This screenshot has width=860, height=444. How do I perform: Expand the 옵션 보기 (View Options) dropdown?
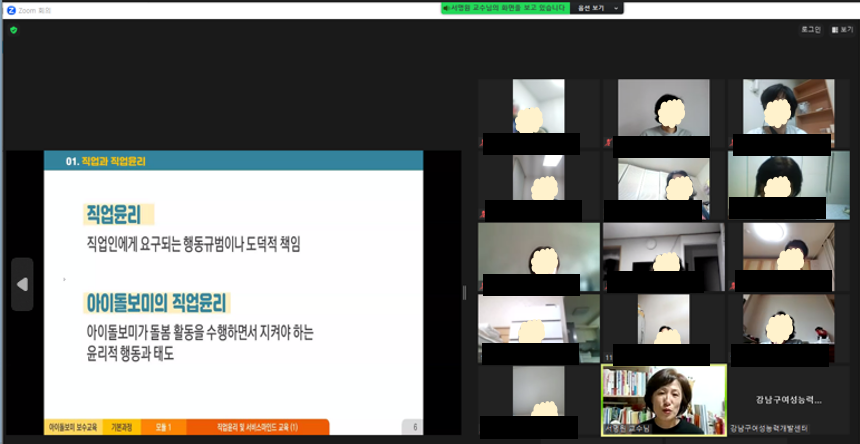coord(591,8)
